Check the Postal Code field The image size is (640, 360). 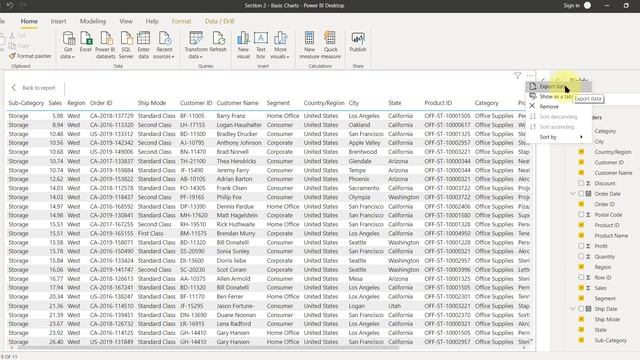click(581, 215)
